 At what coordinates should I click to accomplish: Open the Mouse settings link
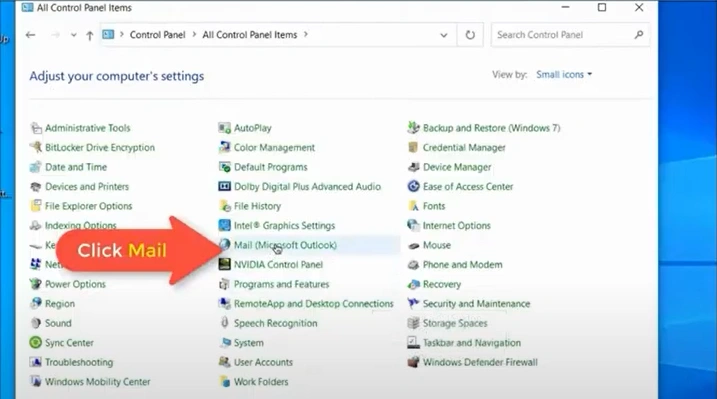[437, 245]
